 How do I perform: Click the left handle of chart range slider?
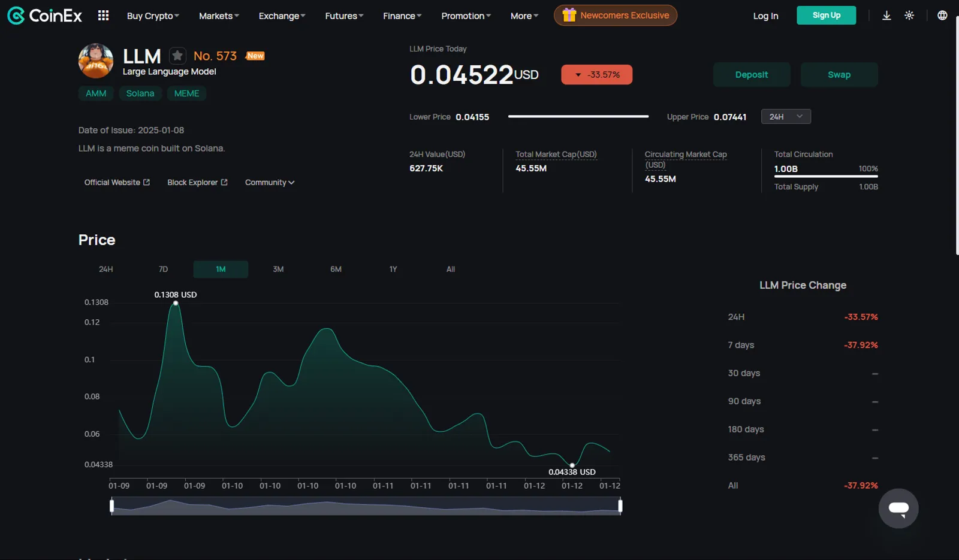coord(111,506)
